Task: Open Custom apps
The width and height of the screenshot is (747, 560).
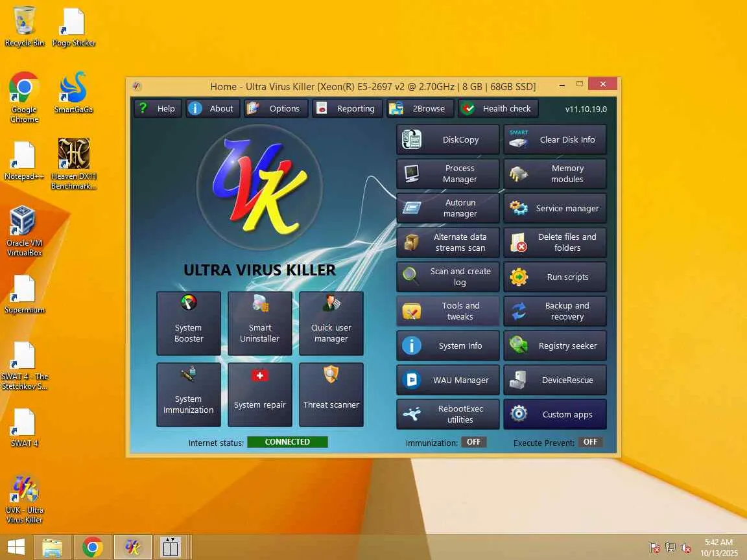Action: 555,414
